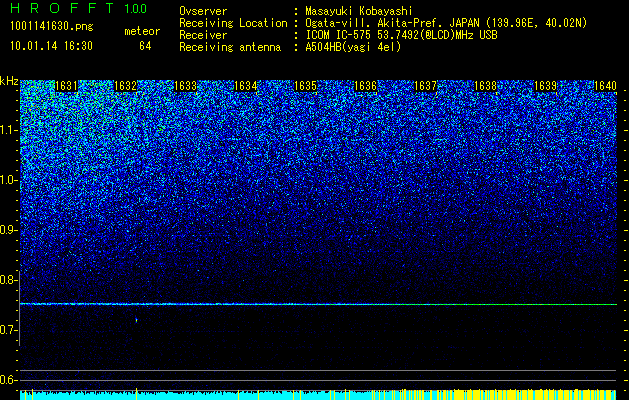The height and width of the screenshot is (400, 629).
Task: Click the HROFFT title text
Action: coord(63,8)
